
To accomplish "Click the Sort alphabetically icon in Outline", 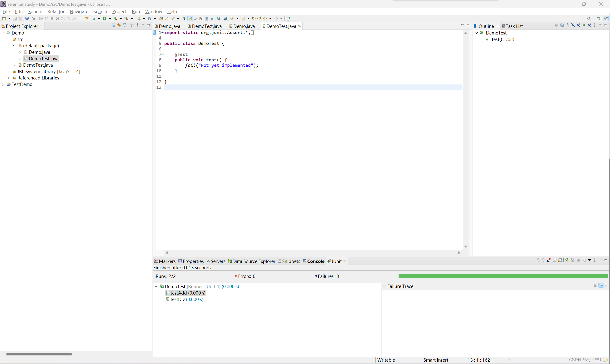I will click(567, 25).
